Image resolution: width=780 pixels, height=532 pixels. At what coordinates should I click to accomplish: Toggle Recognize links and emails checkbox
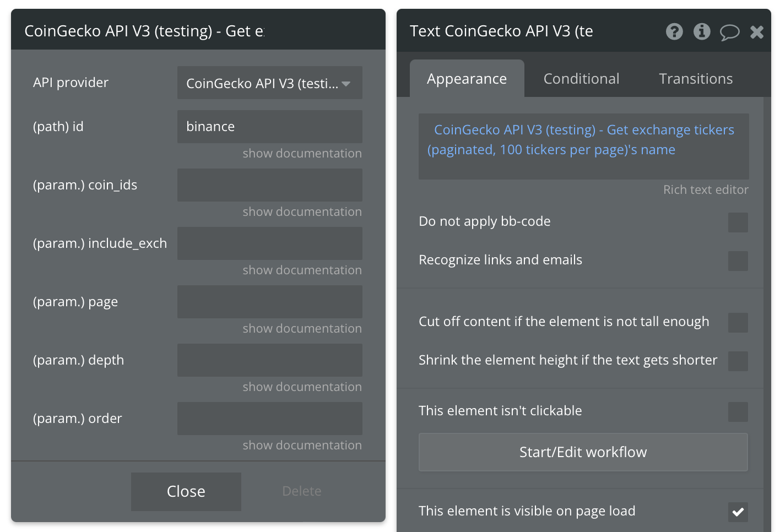tap(738, 261)
